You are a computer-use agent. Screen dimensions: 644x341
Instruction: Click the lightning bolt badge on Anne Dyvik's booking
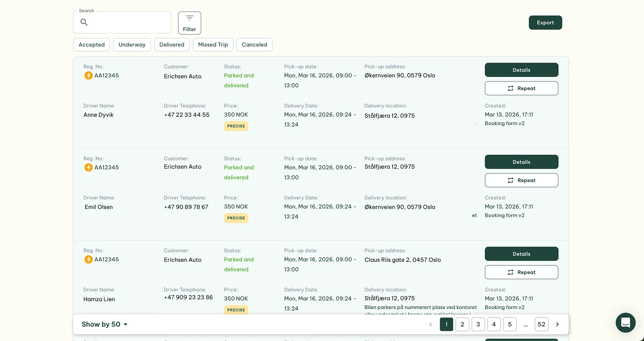pyautogui.click(x=88, y=75)
